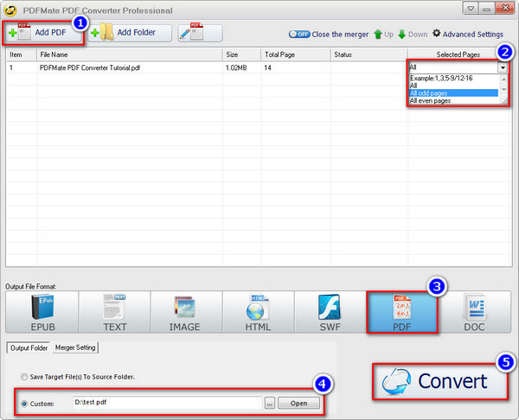Open the edit PDF pencil tool
Viewport: 519px width, 420px height.
(200, 33)
